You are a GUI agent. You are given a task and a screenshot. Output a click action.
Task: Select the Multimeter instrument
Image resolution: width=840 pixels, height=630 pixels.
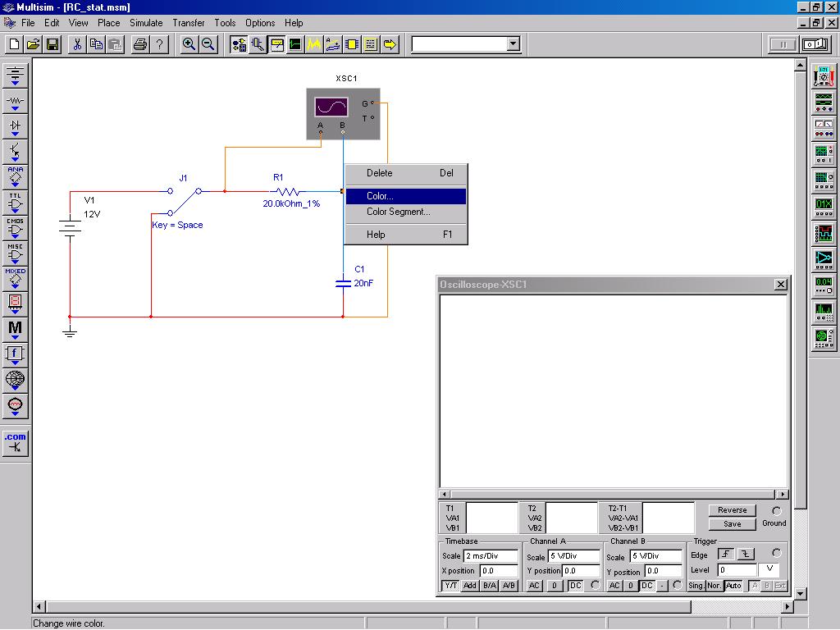[824, 76]
